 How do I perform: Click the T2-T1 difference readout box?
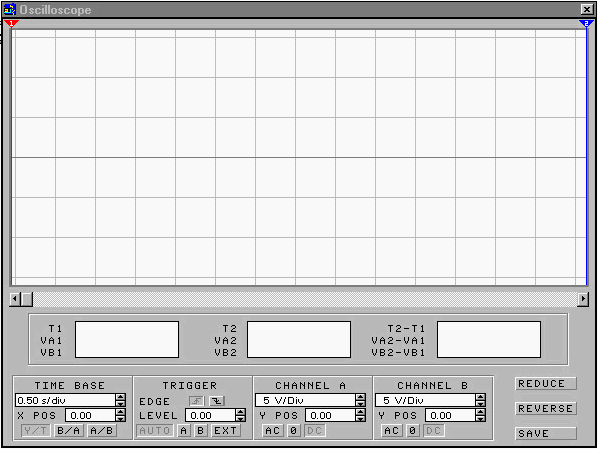489,340
